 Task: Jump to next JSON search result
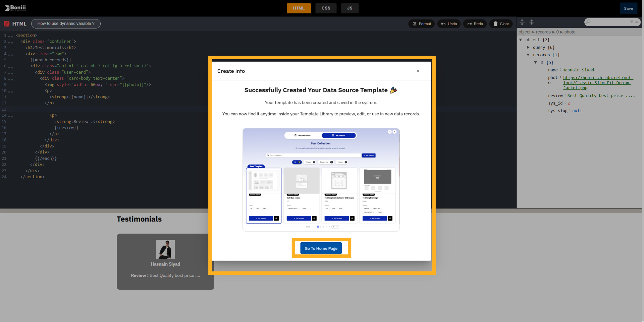coord(632,22)
